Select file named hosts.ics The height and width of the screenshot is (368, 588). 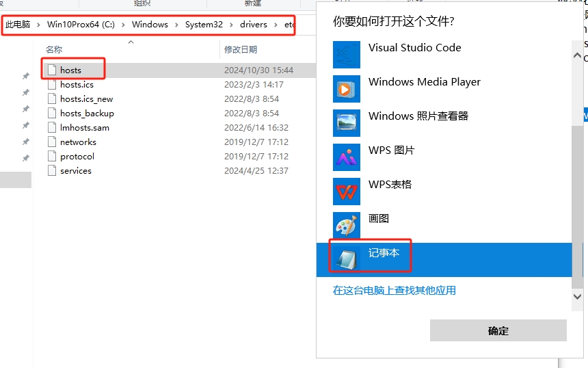77,85
